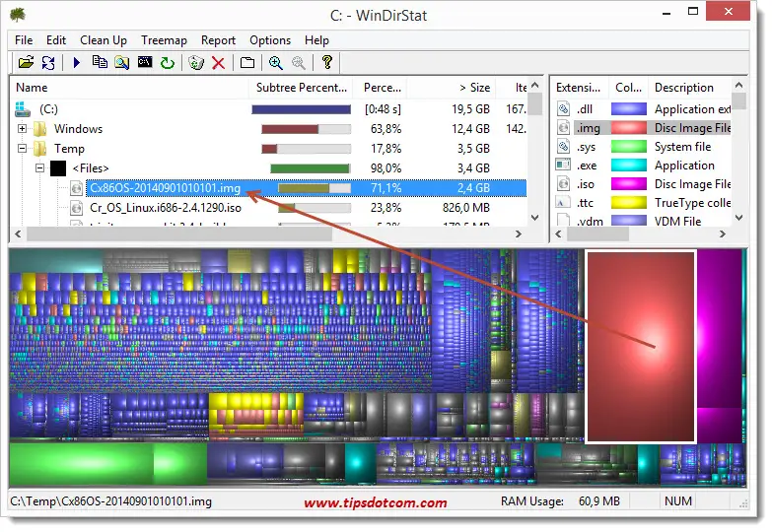Click extension list scroll down arrow
Image resolution: width=772 pixels, height=532 pixels.
point(738,218)
